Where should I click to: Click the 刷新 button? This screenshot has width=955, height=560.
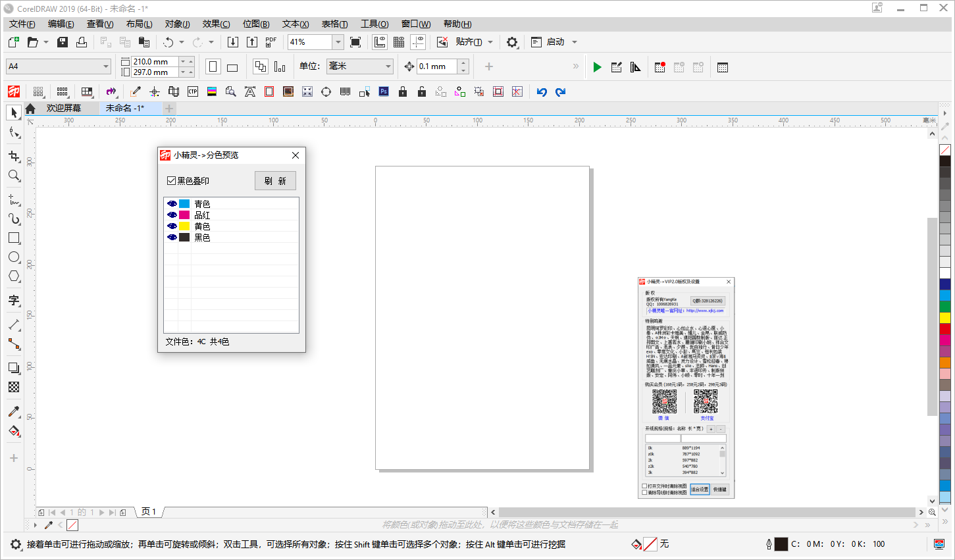coord(275,181)
